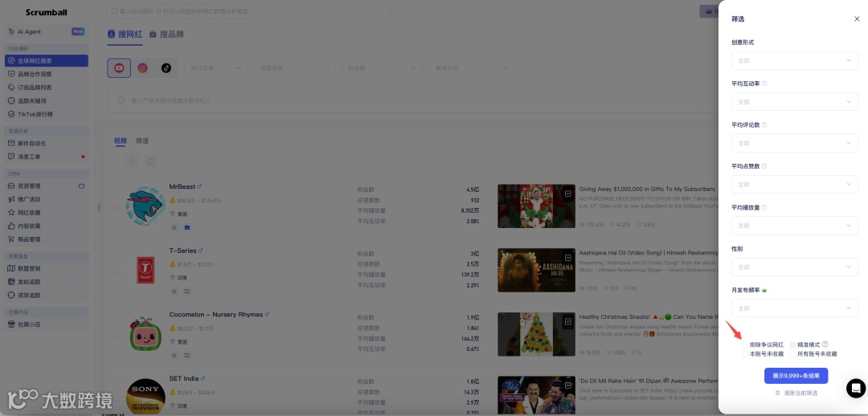Click the blue folder icon under MrBeast
This screenshot has height=416, width=868.
187,227
